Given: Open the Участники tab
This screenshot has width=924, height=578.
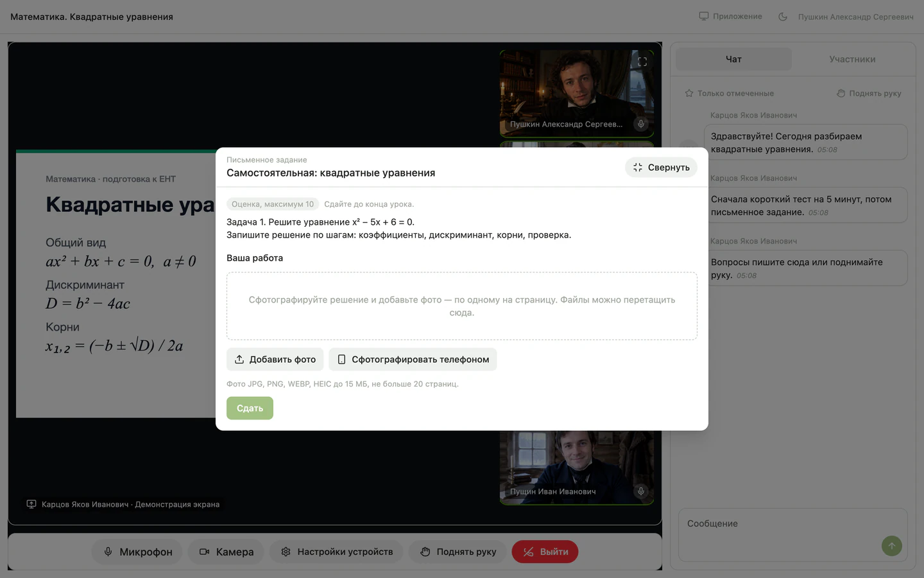Looking at the screenshot, I should [852, 59].
